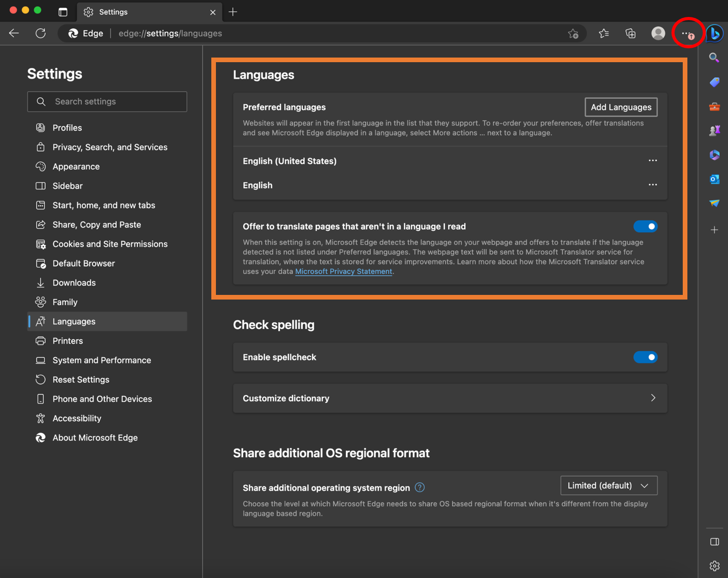Viewport: 728px width, 578px height.
Task: Open the Microsoft Privacy Statement link
Action: tap(343, 271)
